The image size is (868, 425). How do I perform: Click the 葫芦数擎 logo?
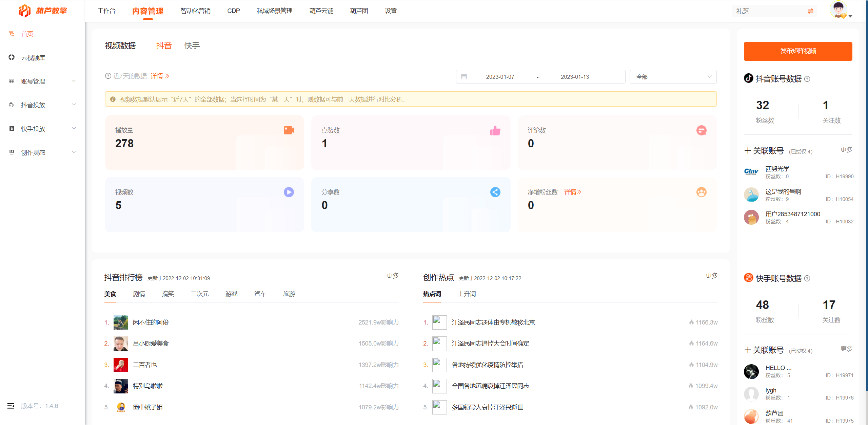(x=43, y=11)
